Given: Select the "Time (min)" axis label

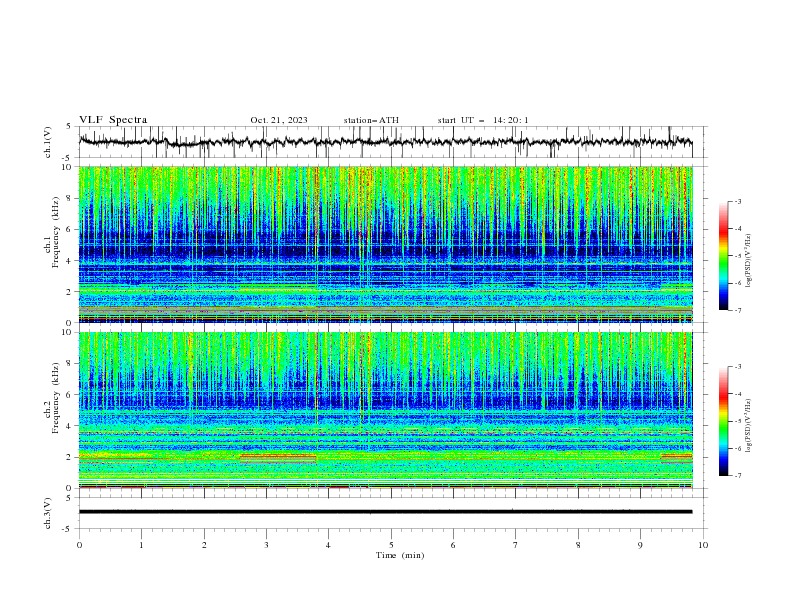Looking at the screenshot, I should [400, 555].
